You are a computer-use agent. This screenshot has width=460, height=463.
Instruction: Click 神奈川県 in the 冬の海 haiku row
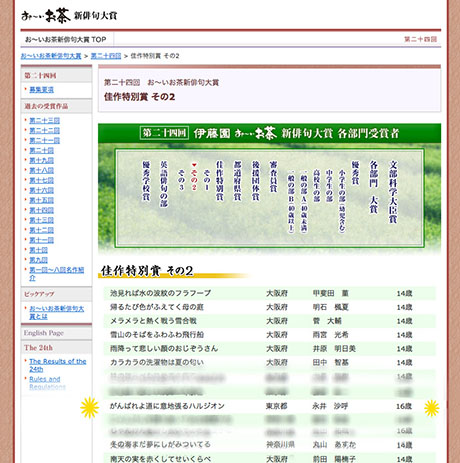tap(280, 445)
